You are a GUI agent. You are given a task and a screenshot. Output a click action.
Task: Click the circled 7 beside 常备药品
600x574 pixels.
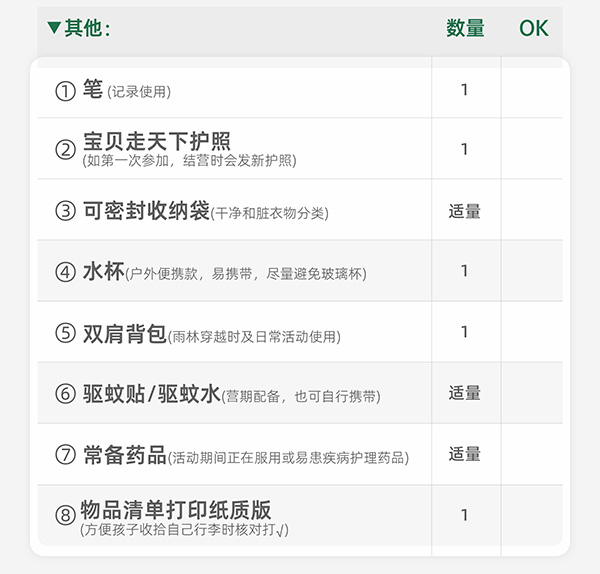click(x=65, y=455)
